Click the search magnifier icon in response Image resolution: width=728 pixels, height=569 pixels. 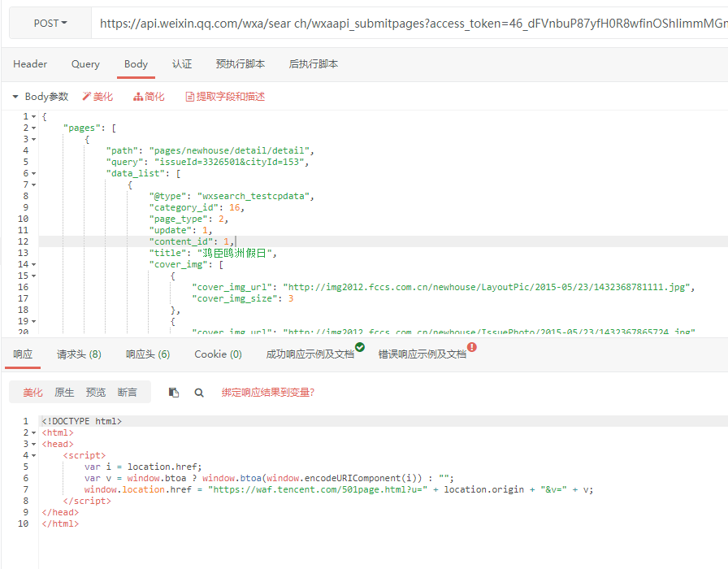pyautogui.click(x=199, y=393)
